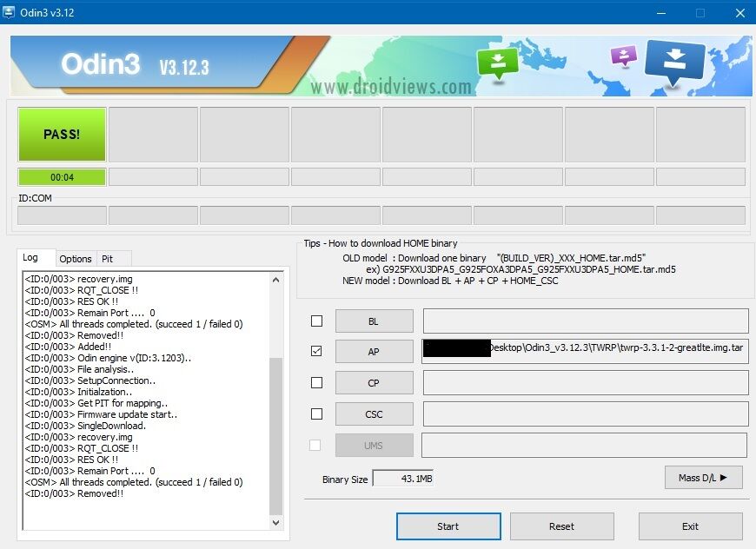Uncheck the AP checkbox
Viewport: 756px width, 549px height.
pos(317,352)
